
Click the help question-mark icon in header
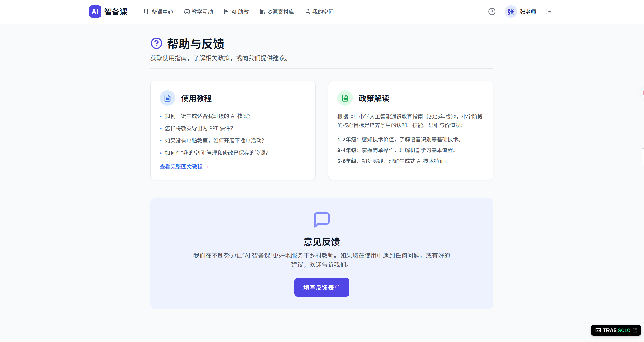click(492, 12)
